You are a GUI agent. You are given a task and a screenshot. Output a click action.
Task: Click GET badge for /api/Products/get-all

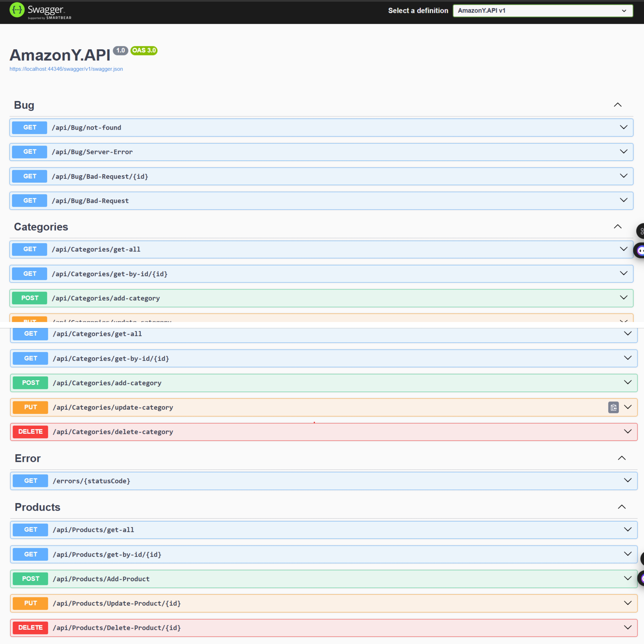(x=30, y=530)
